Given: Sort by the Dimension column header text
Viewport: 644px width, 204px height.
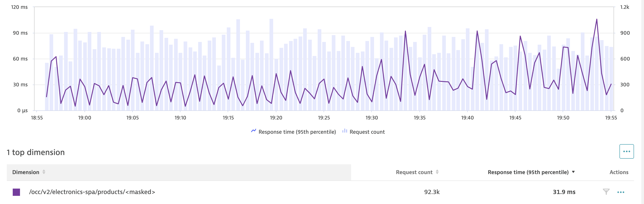Looking at the screenshot, I should point(26,172).
